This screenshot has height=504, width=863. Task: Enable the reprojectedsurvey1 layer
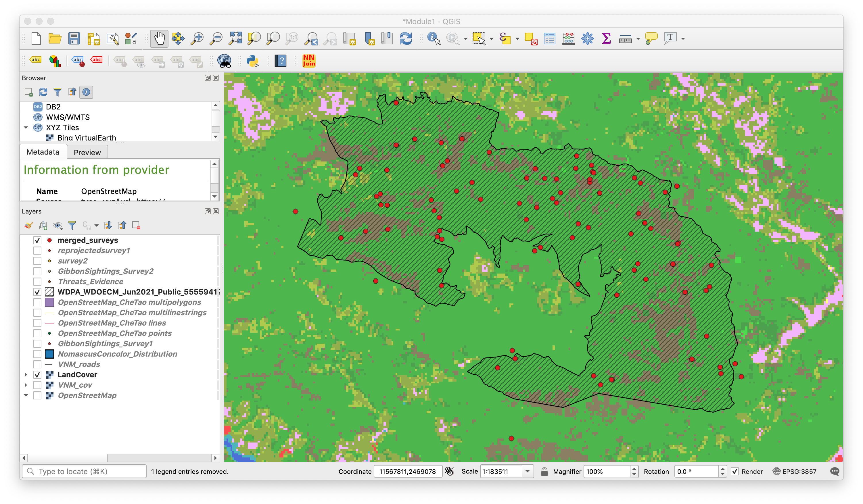pyautogui.click(x=37, y=251)
